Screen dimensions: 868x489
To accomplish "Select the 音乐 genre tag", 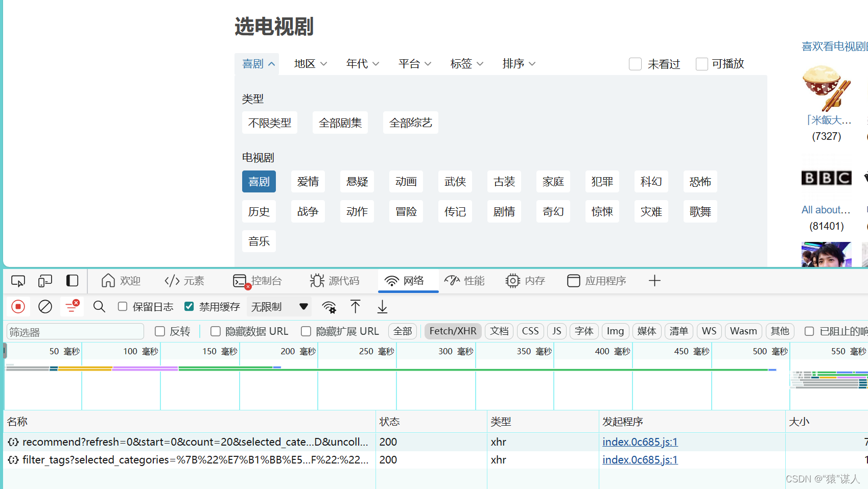I will point(259,241).
